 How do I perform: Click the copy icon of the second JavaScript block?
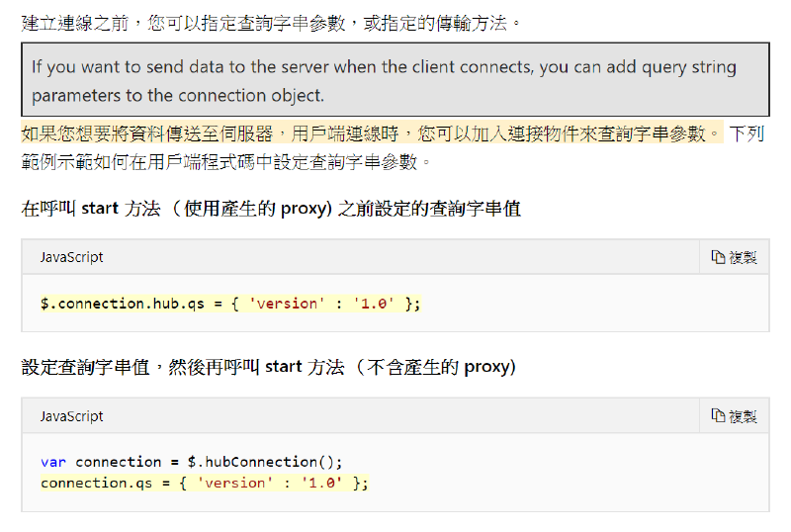[734, 416]
